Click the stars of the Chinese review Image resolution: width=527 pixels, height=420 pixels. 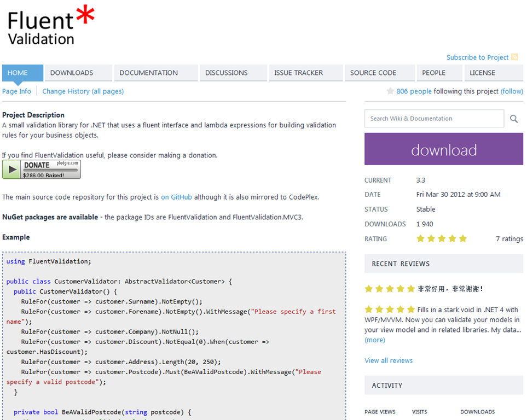(390, 289)
